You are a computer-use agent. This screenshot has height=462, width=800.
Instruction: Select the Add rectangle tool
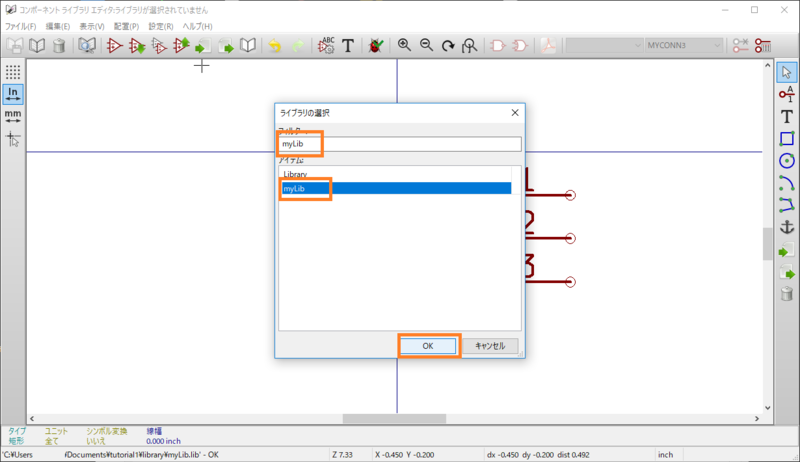pyautogui.click(x=786, y=139)
